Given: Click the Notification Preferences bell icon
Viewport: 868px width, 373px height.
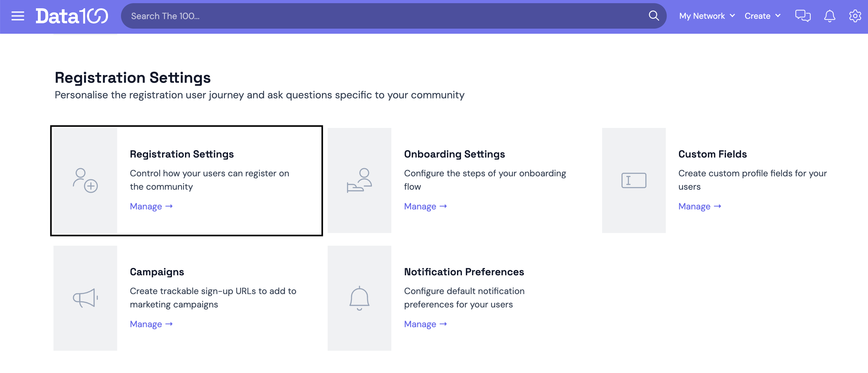Looking at the screenshot, I should [x=359, y=298].
